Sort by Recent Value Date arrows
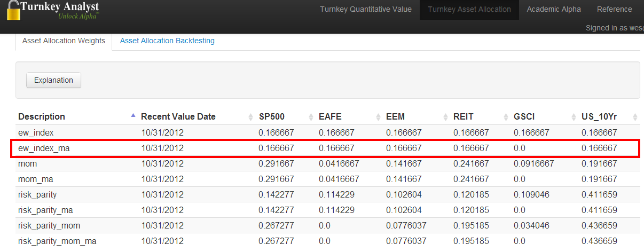Image resolution: width=644 pixels, height=252 pixels. [251, 117]
